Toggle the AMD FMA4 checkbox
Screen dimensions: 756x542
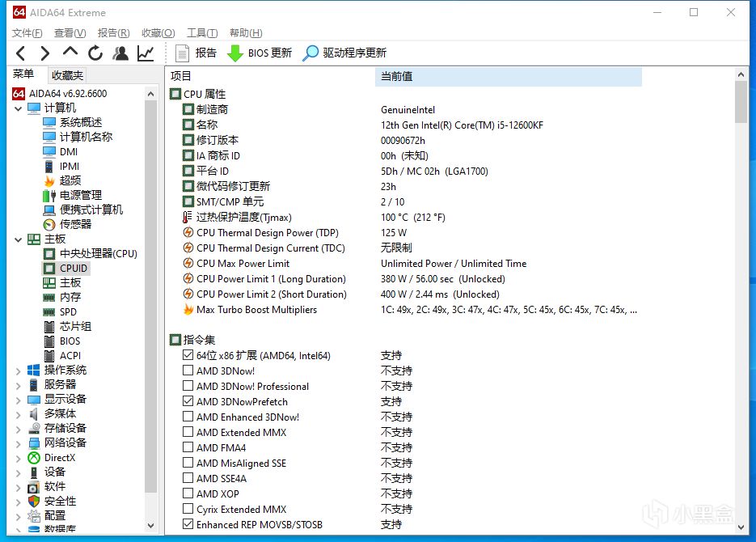[188, 447]
